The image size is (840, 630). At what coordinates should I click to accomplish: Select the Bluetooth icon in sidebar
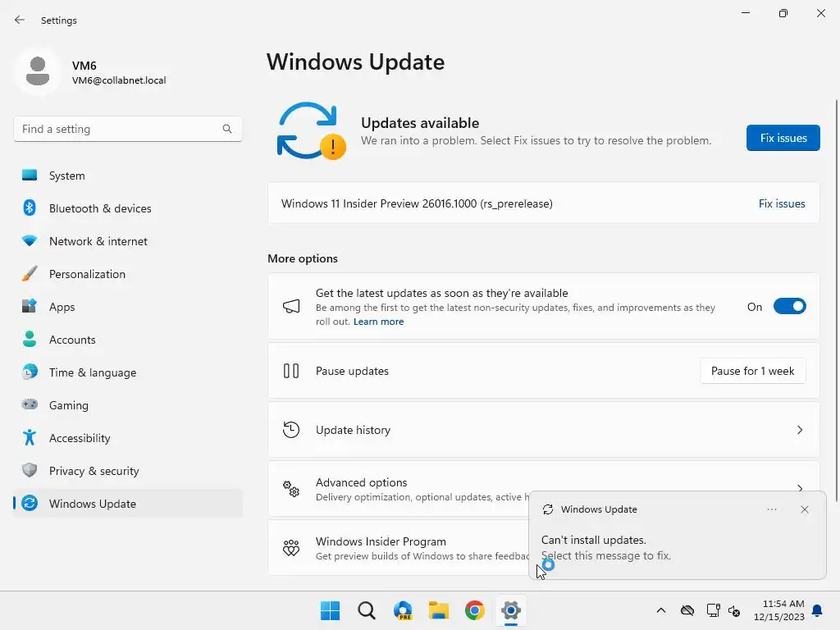click(30, 208)
